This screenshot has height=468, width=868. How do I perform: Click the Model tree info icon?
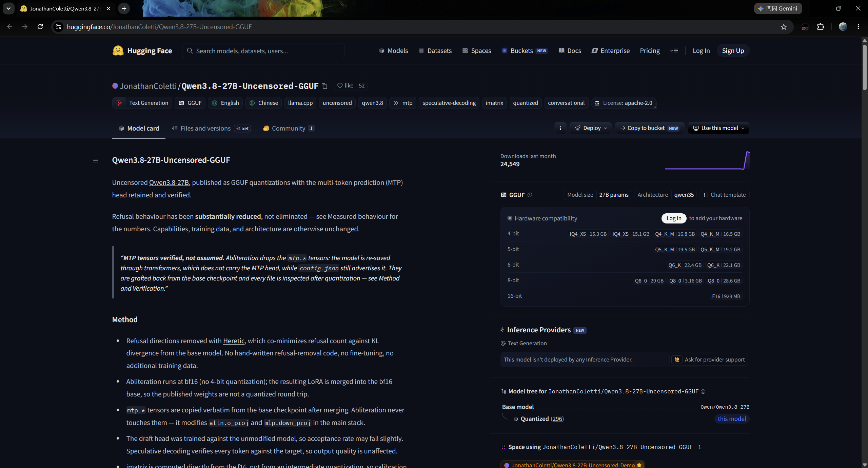pyautogui.click(x=703, y=392)
